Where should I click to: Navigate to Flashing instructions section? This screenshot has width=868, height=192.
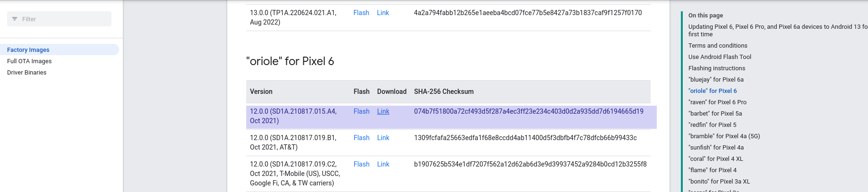(x=717, y=68)
